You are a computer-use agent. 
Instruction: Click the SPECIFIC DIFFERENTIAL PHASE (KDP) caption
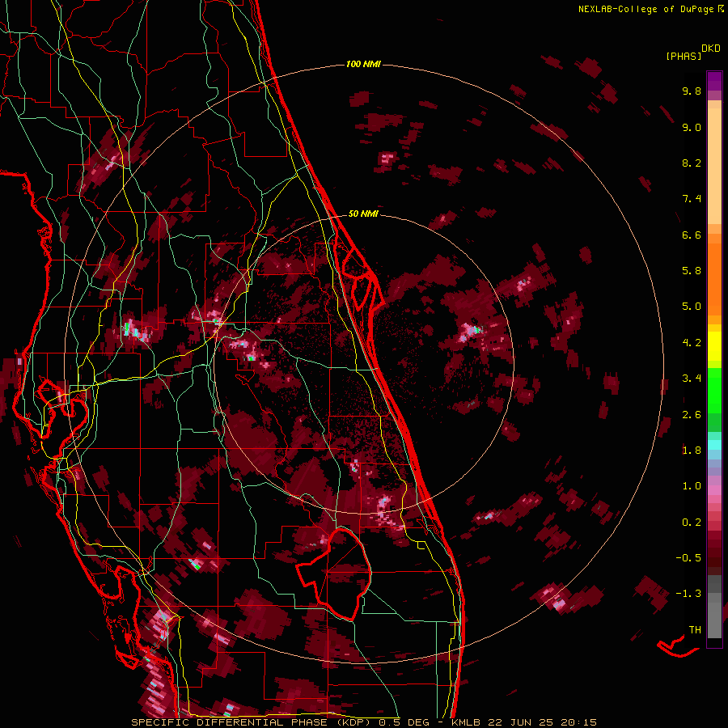click(252, 722)
